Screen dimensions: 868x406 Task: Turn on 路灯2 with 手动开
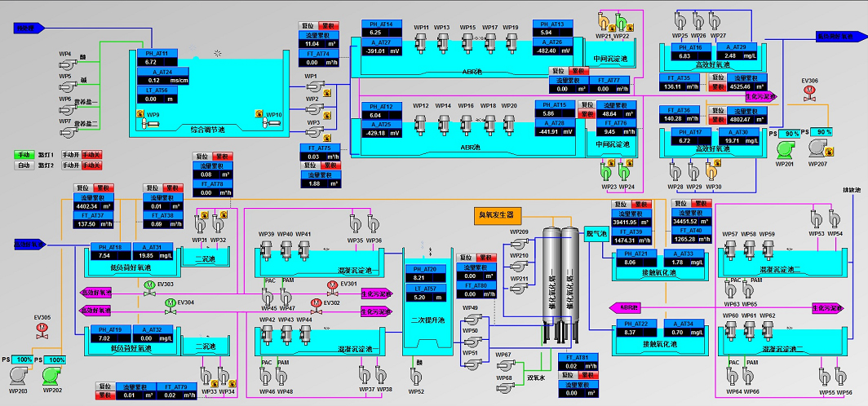pos(70,165)
